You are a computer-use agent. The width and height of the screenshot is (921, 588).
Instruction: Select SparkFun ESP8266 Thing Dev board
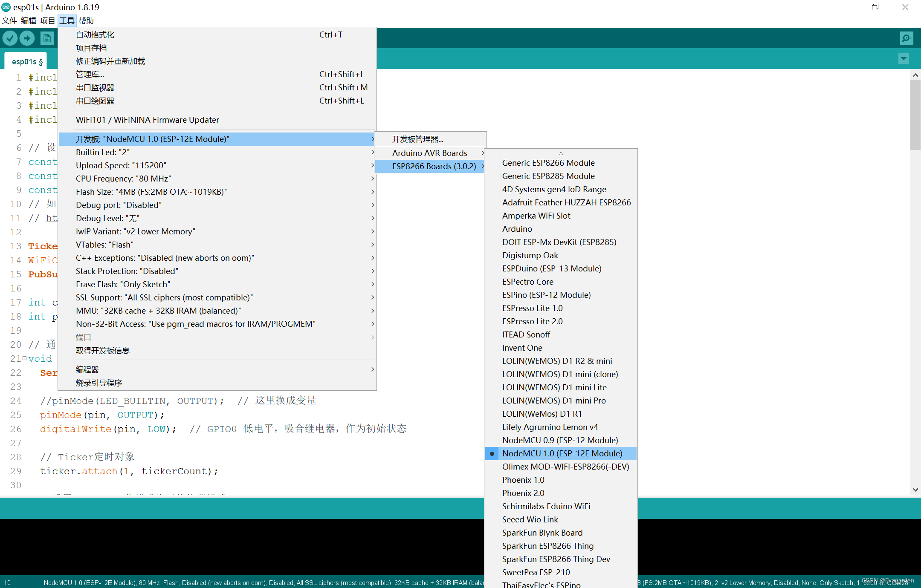click(561, 559)
